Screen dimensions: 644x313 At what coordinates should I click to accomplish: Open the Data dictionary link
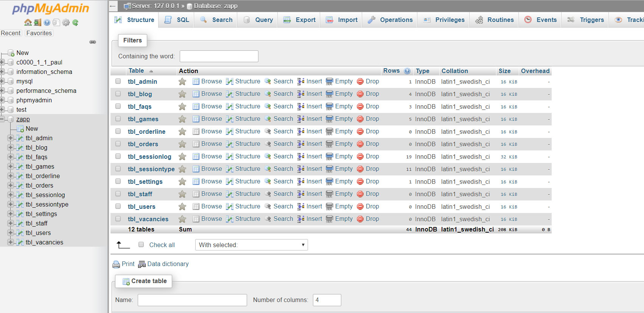pos(168,264)
